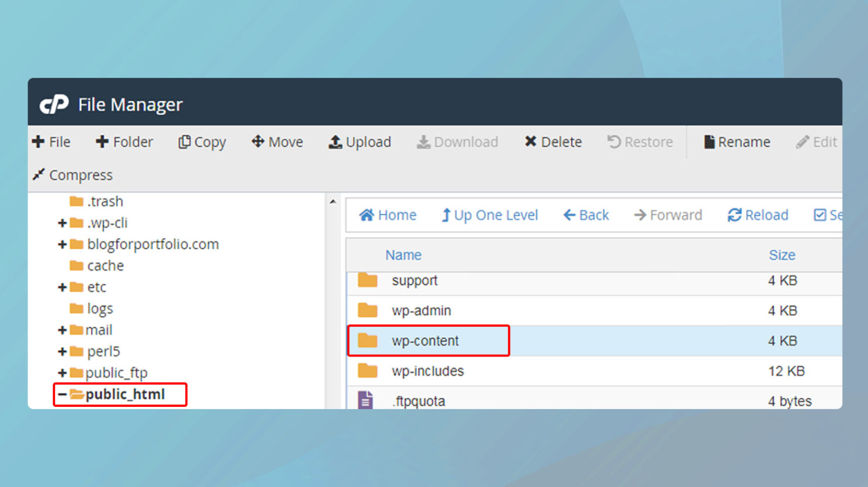Screen dimensions: 868x487
Task: Expand the blogforportfolio.com folder
Action: click(62, 244)
